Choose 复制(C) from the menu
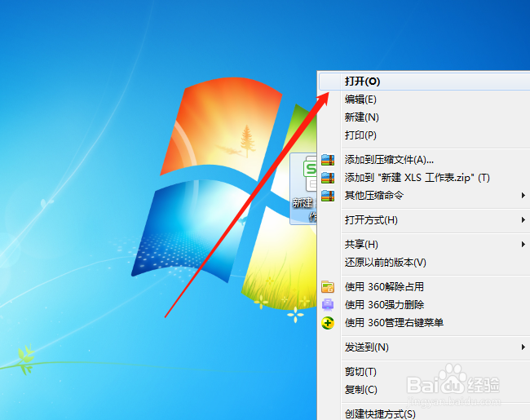The height and width of the screenshot is (420, 530). [425, 390]
